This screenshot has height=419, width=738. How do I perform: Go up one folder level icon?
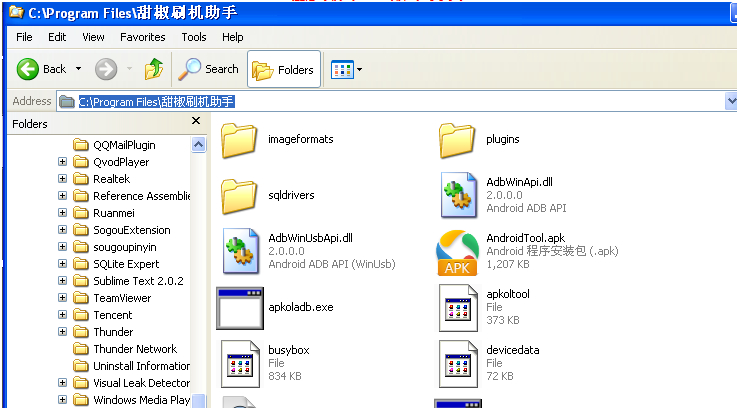[x=153, y=69]
